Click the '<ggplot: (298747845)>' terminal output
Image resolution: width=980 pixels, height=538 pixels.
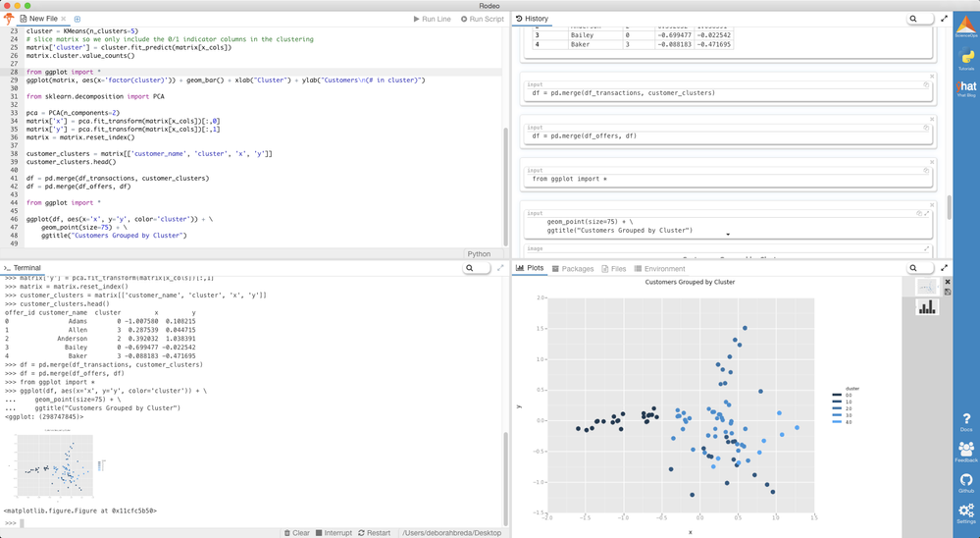click(44, 416)
